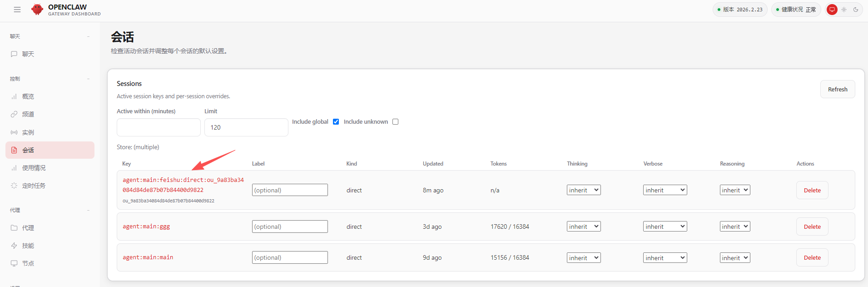Screen dimensions: 868x287
Task: Delete the agent:main:ggg session
Action: pyautogui.click(x=812, y=227)
